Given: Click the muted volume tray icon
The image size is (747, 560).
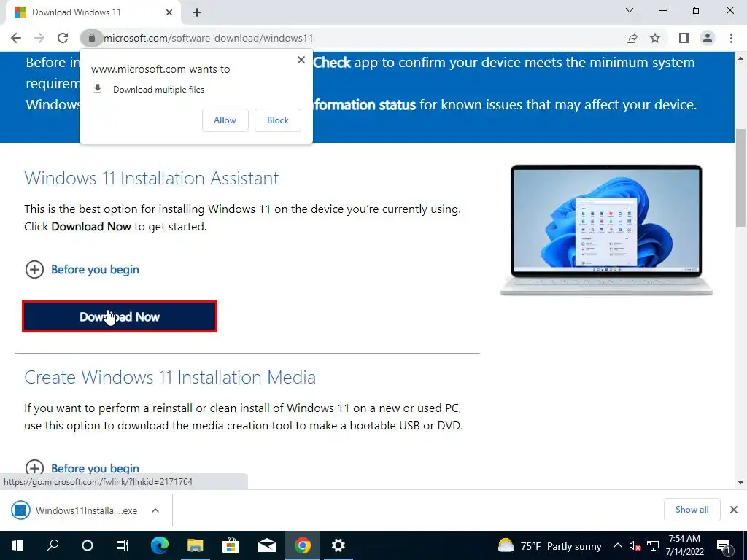Looking at the screenshot, I should [x=635, y=546].
